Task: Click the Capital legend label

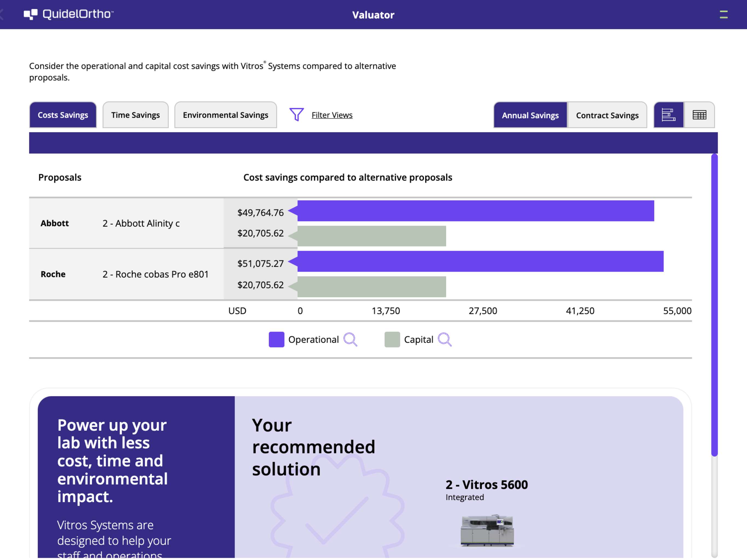Action: pos(418,339)
